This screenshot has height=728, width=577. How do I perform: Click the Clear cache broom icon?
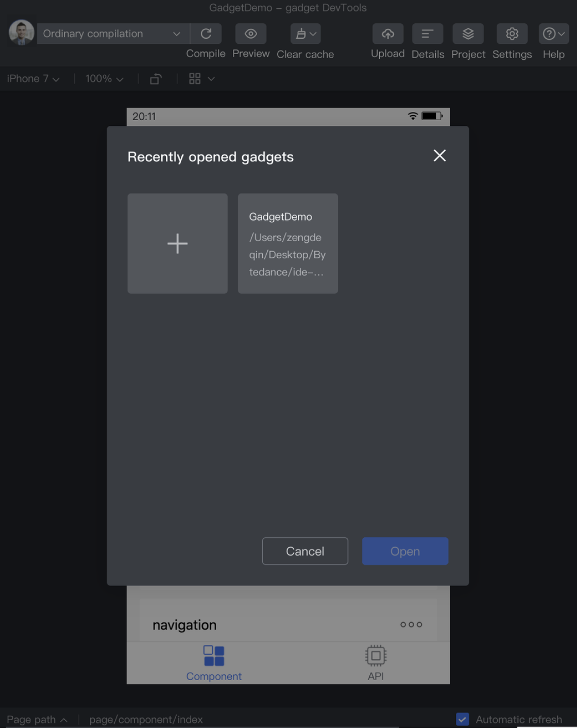point(305,34)
